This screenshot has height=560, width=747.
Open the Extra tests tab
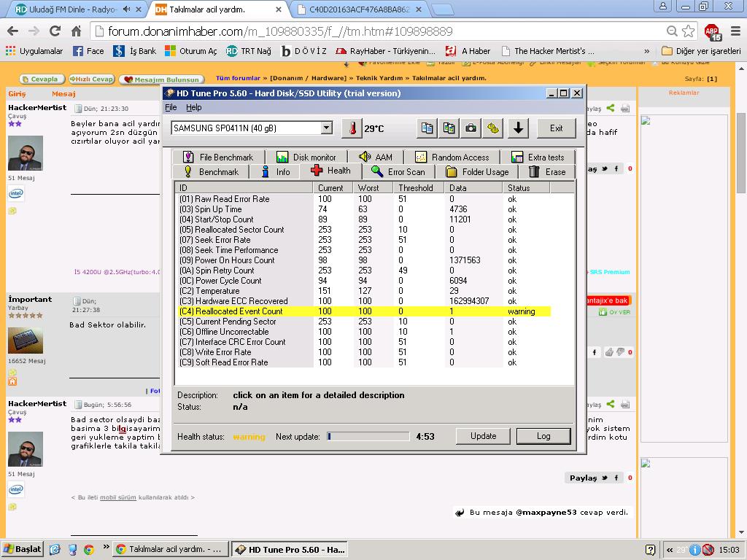click(x=538, y=157)
